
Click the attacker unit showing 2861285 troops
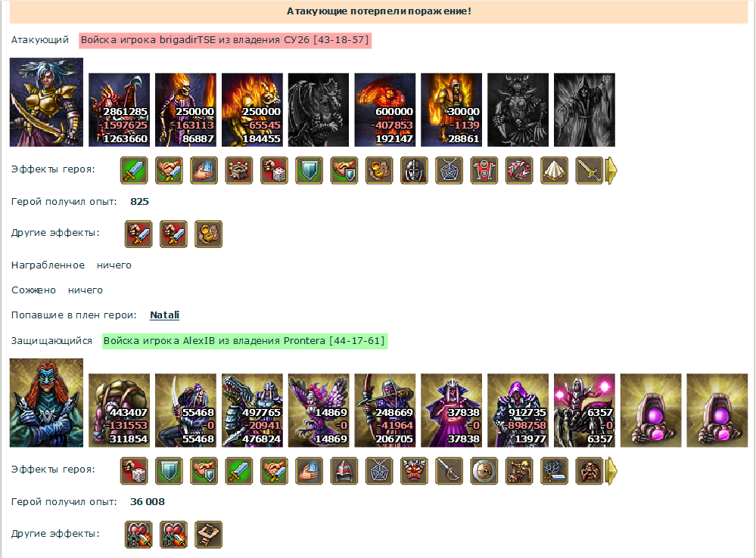tap(119, 110)
